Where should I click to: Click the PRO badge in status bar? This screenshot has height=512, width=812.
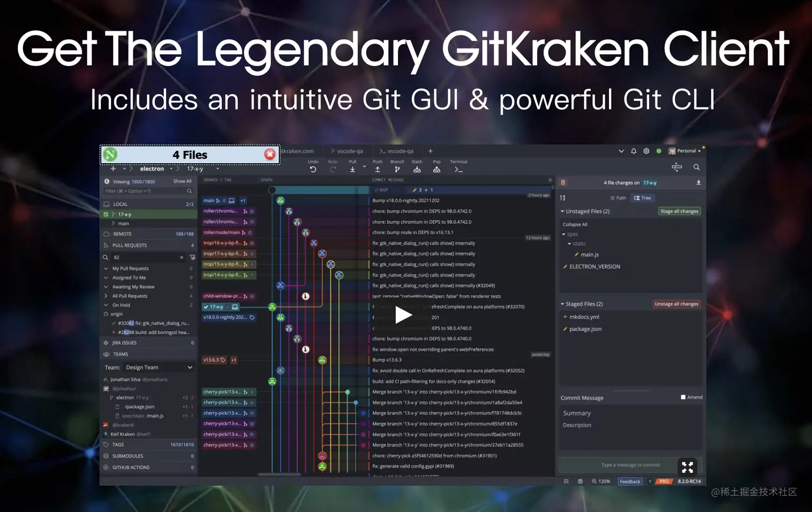click(664, 481)
